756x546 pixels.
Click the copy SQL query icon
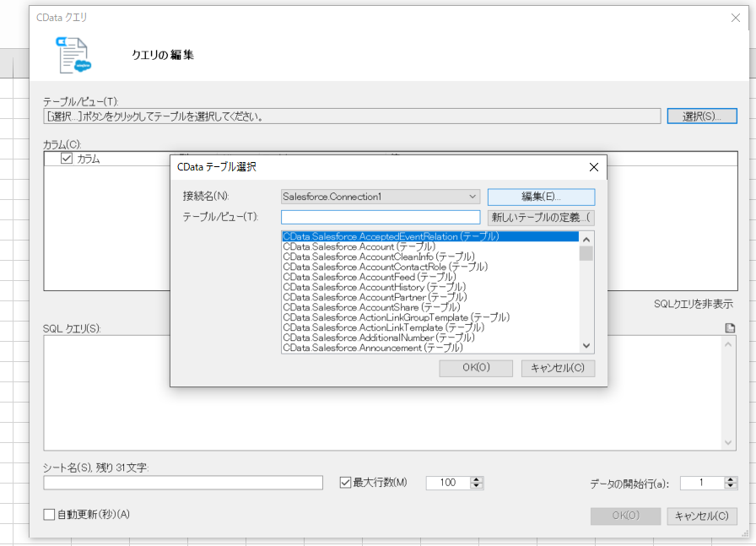click(x=730, y=328)
